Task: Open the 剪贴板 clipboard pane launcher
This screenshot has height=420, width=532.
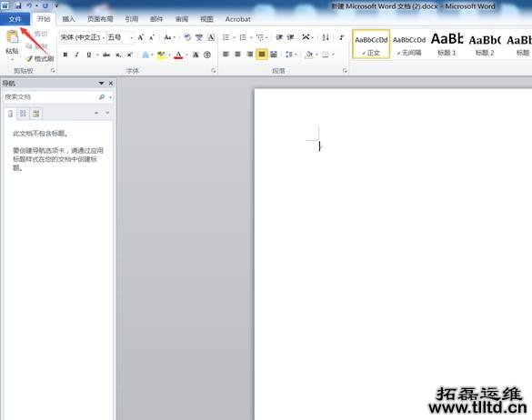Action: tap(53, 71)
